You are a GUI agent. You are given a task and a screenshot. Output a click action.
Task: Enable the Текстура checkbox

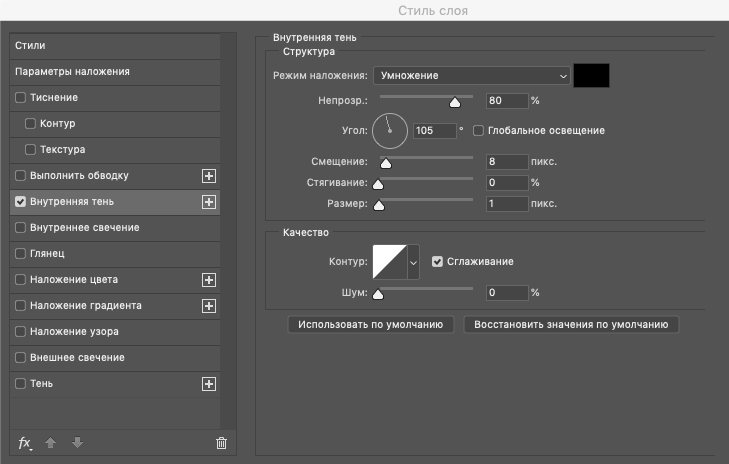[30, 150]
